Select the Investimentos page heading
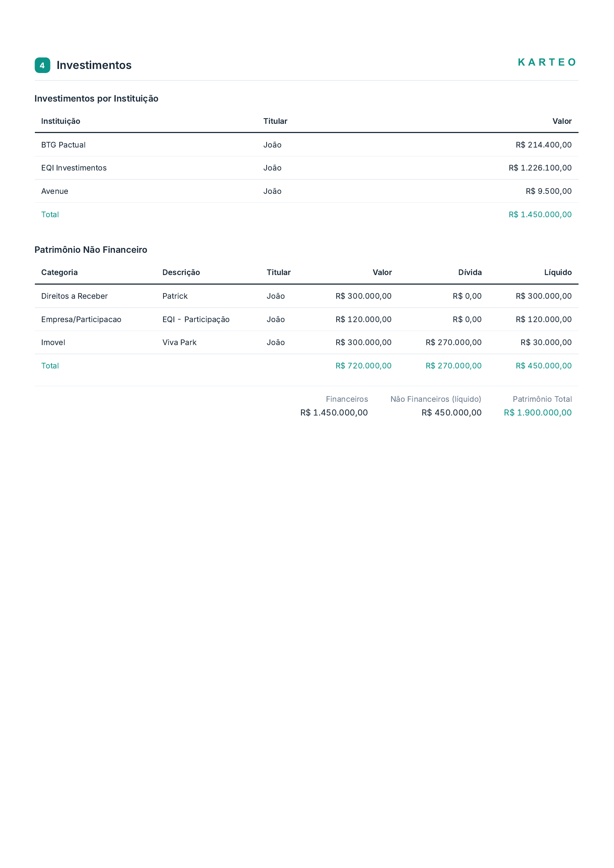 pyautogui.click(x=94, y=65)
